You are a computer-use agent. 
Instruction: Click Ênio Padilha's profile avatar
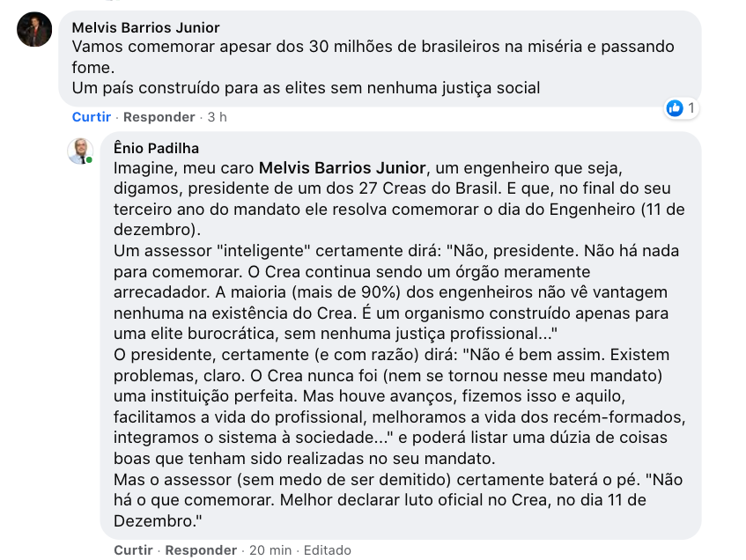tap(80, 151)
